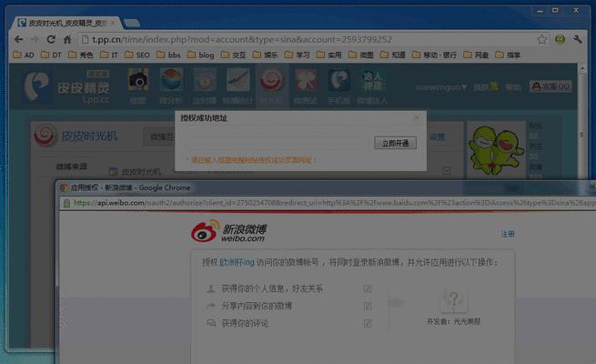Go back using the browser back arrow

coord(18,39)
